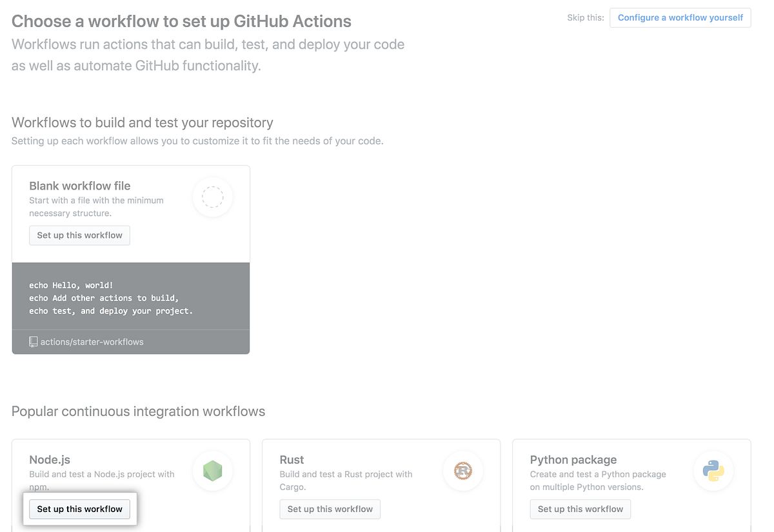Click the 'Choose a workflow' page heading

181,21
